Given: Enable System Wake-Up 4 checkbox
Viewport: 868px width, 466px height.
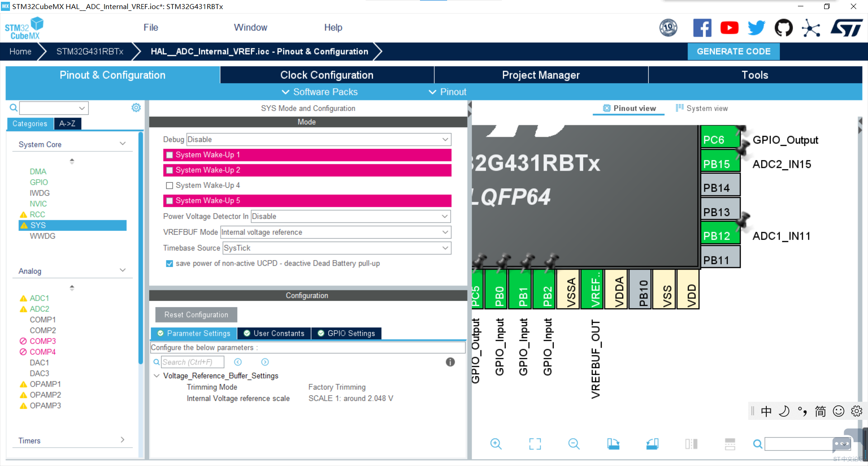Looking at the screenshot, I should [x=170, y=185].
